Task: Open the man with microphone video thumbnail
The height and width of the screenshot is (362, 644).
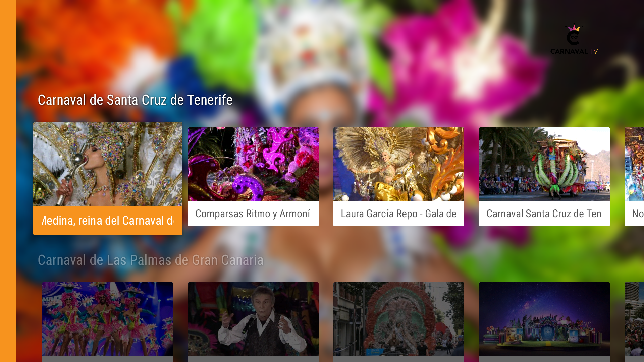Action: (x=253, y=319)
